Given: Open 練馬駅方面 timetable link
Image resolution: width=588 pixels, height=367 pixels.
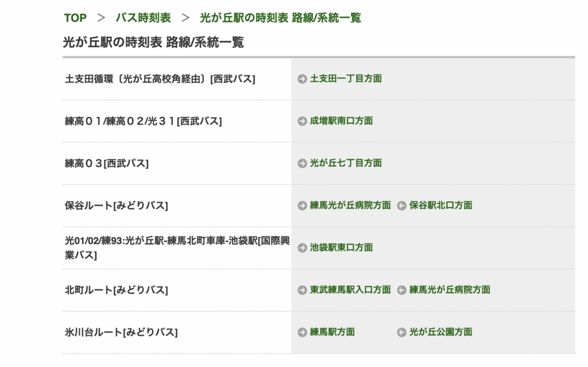Looking at the screenshot, I should [x=332, y=332].
